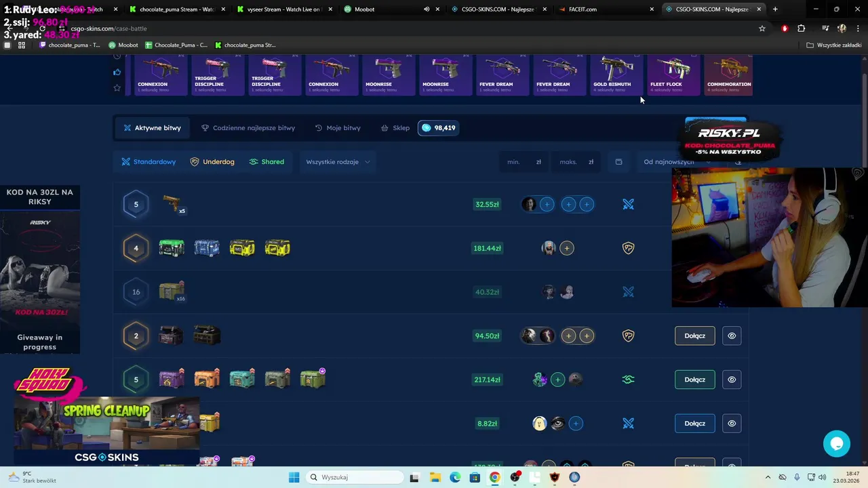Open the Sklep tab
868x488 pixels.
(395, 127)
